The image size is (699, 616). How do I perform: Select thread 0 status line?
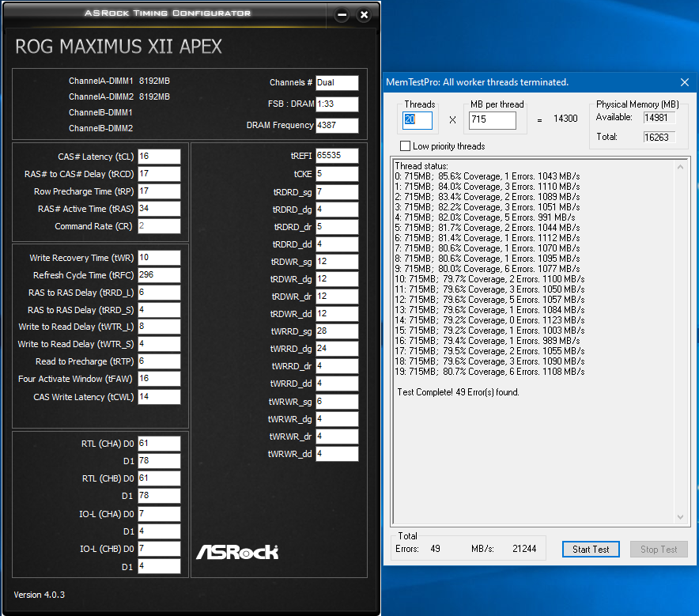tap(487, 176)
